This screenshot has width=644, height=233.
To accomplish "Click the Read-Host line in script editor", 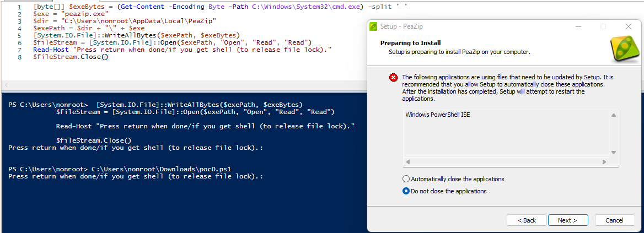I will (183, 49).
